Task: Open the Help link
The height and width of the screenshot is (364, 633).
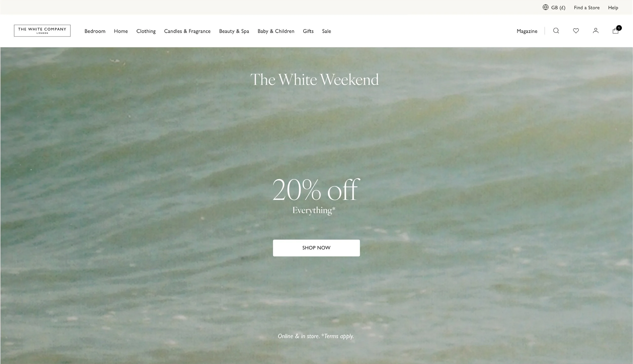Action: pos(613,8)
